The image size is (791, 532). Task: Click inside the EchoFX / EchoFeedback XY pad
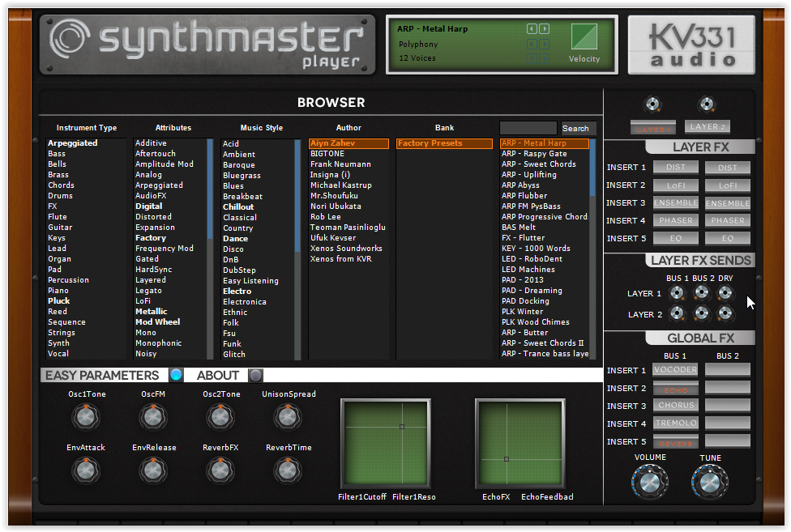520,444
